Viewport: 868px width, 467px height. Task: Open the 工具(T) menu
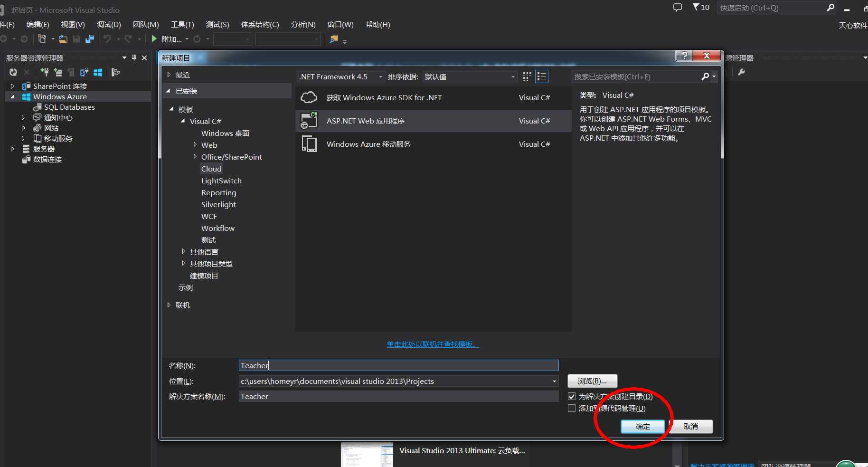click(x=182, y=24)
